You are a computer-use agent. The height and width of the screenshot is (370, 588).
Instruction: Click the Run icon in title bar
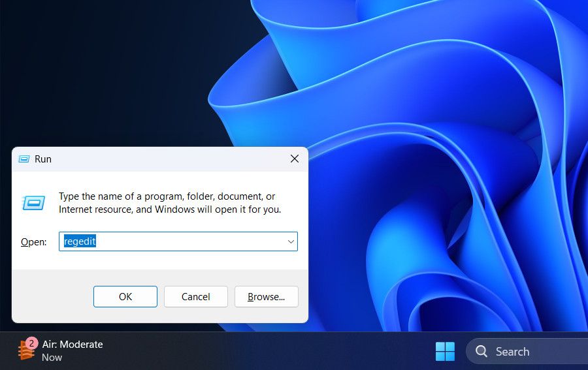point(24,159)
